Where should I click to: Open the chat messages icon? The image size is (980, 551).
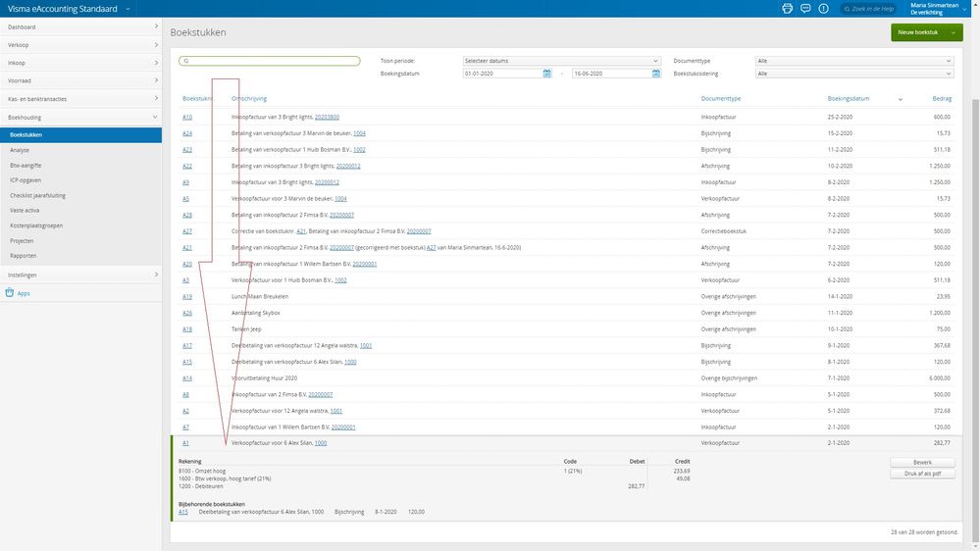[805, 8]
